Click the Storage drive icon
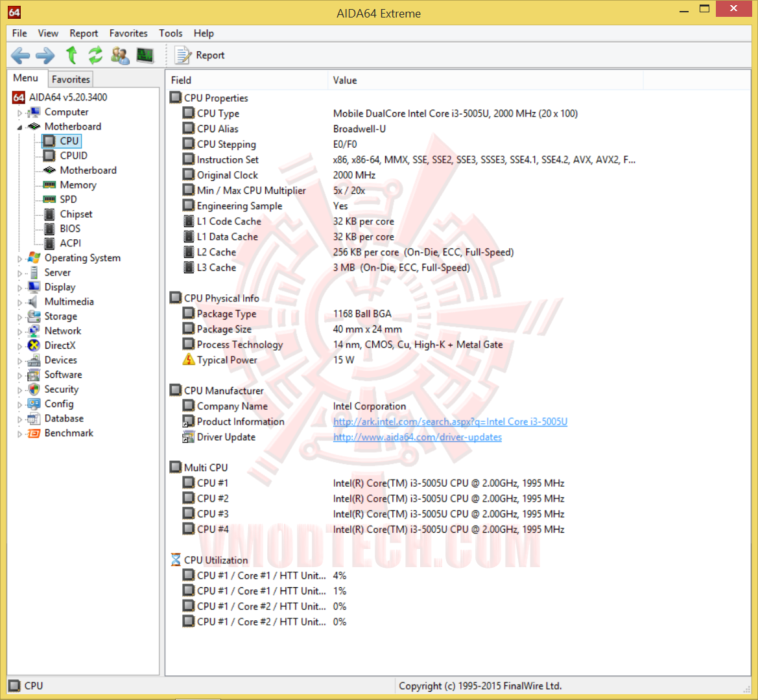Image resolution: width=758 pixels, height=700 pixels. click(34, 316)
